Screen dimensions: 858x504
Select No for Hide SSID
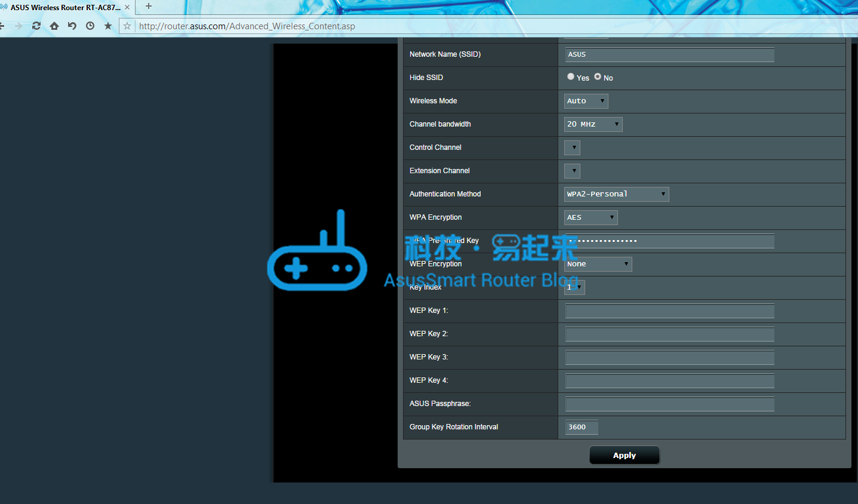598,77
